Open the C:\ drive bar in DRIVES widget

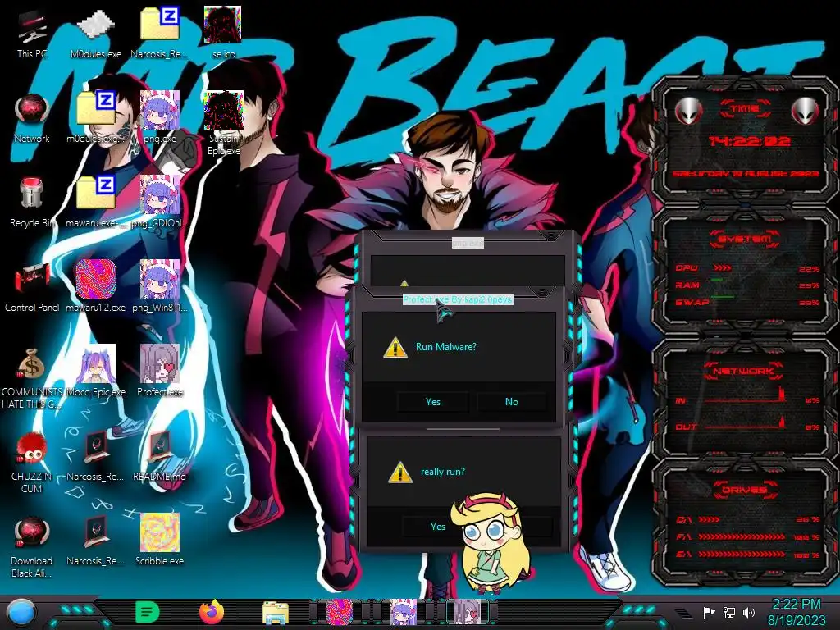(x=748, y=519)
